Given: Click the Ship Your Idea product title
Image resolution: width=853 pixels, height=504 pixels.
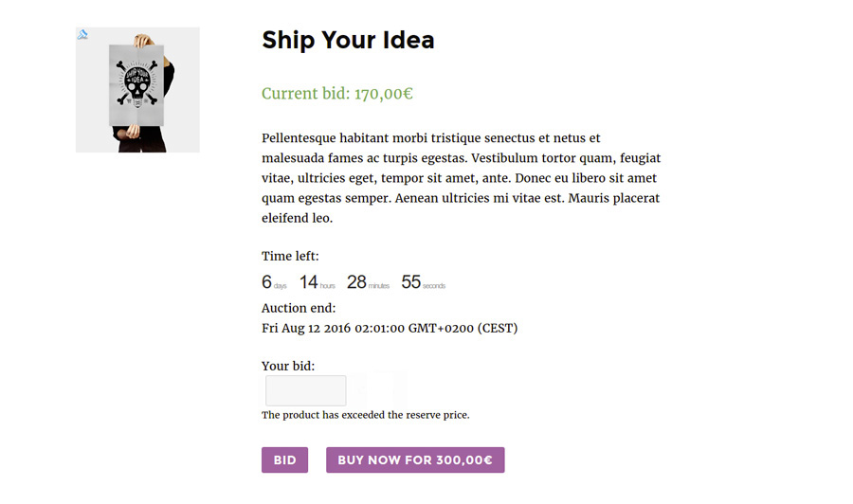Looking at the screenshot, I should click(348, 40).
